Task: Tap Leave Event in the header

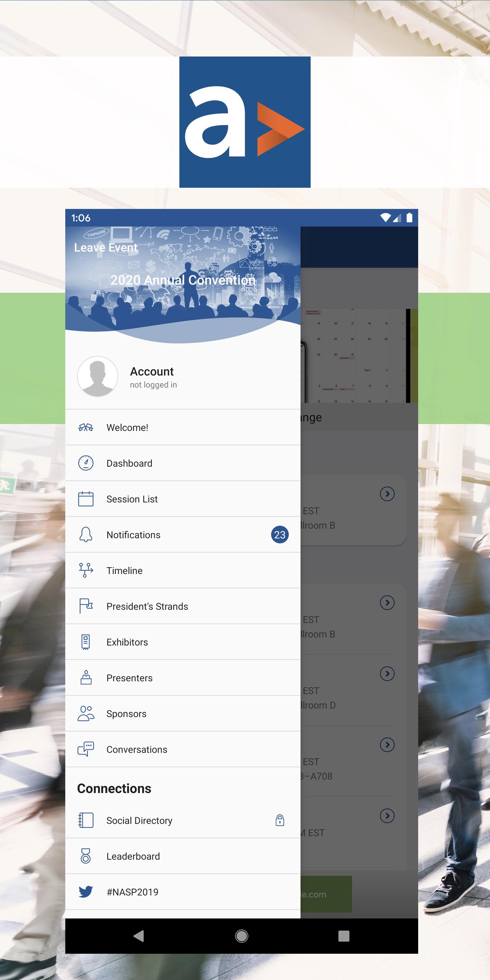Action: pyautogui.click(x=106, y=247)
